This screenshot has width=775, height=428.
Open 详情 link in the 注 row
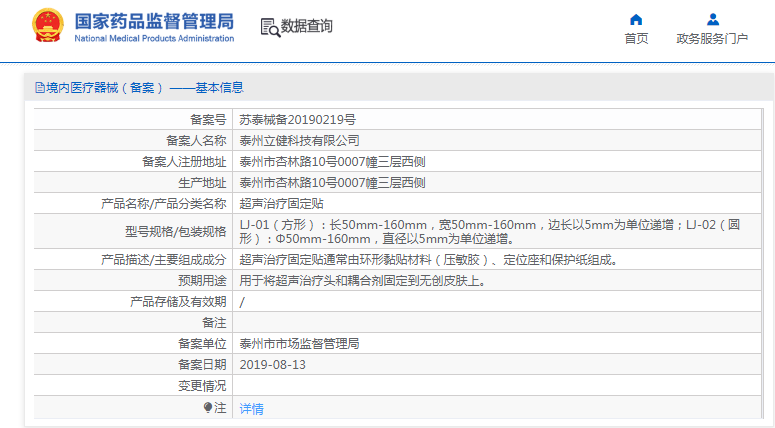(252, 409)
